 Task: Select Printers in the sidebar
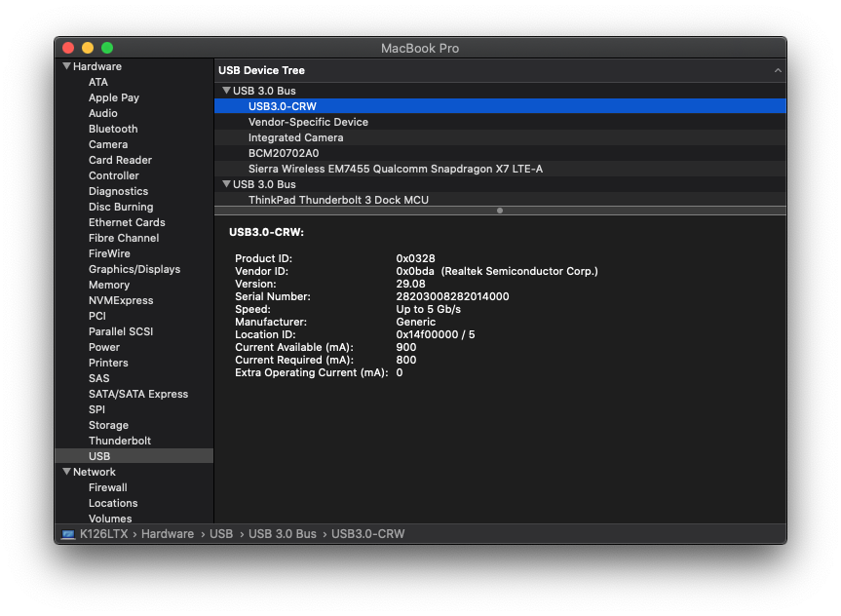point(108,363)
